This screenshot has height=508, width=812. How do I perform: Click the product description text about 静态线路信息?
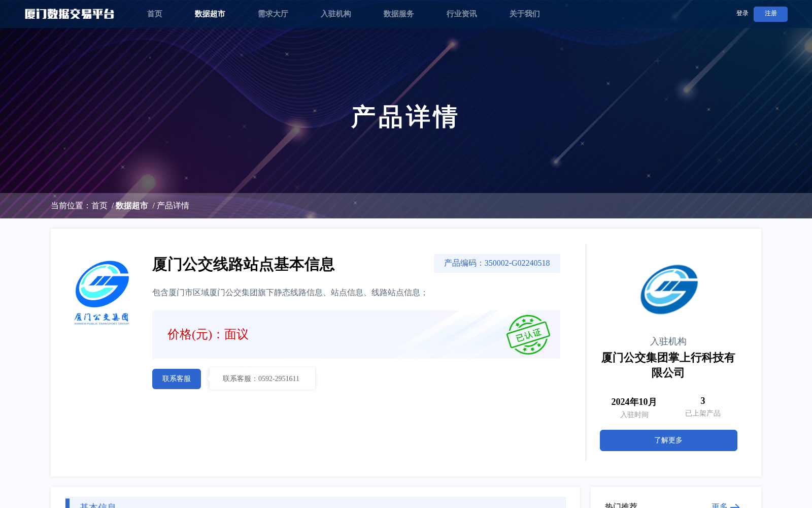(290, 293)
